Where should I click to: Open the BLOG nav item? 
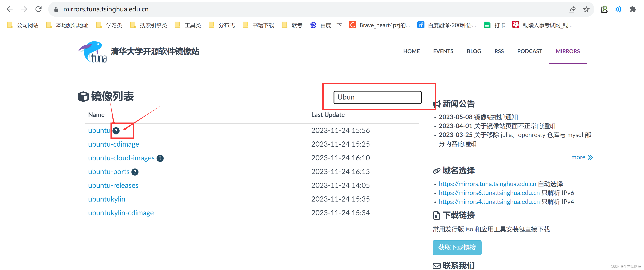tap(474, 51)
